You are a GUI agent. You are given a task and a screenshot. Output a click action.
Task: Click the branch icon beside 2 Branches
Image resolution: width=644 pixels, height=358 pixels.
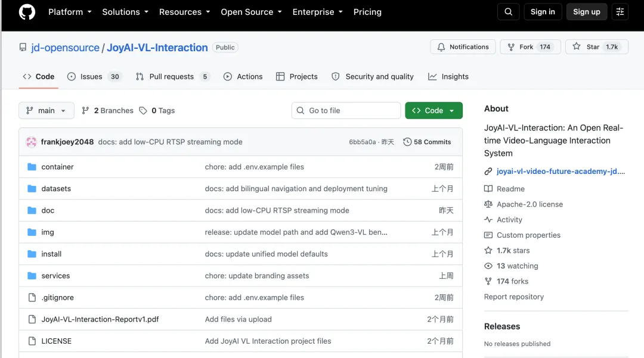tap(85, 111)
